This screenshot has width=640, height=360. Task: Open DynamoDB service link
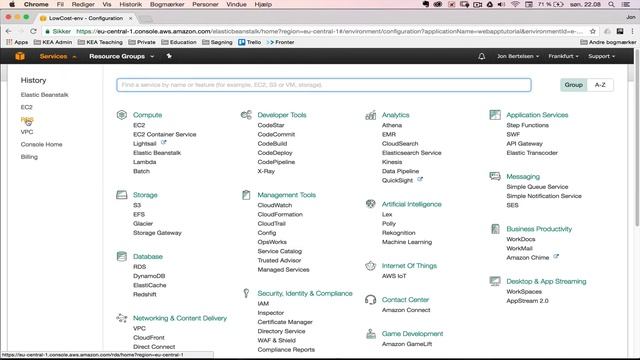(149, 276)
